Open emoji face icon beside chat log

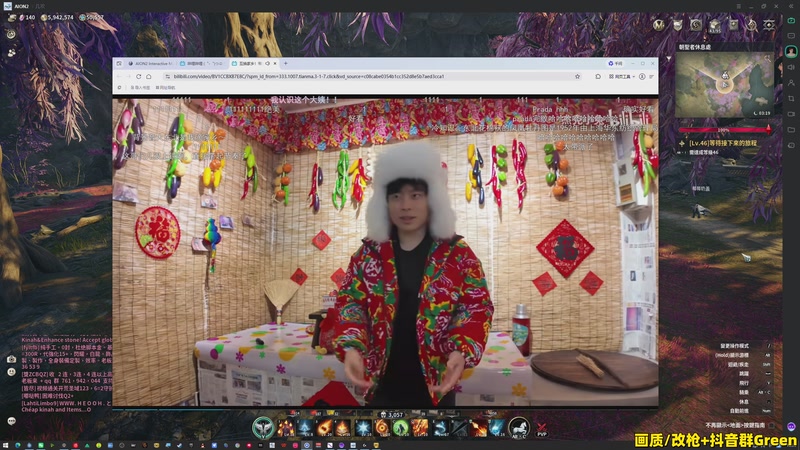[11, 372]
